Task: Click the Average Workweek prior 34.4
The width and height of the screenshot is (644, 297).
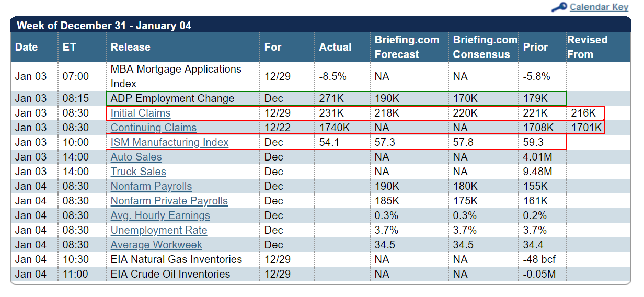Action: [x=533, y=245]
